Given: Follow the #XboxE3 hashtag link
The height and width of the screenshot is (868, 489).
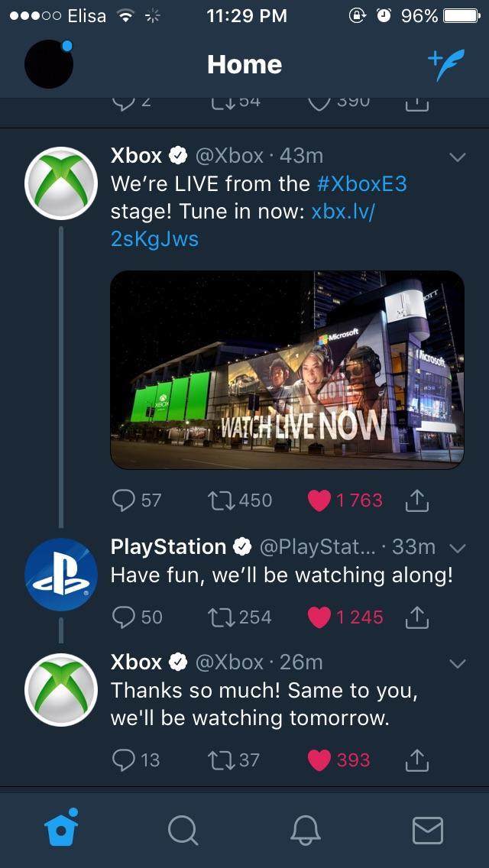Looking at the screenshot, I should pyautogui.click(x=362, y=184).
